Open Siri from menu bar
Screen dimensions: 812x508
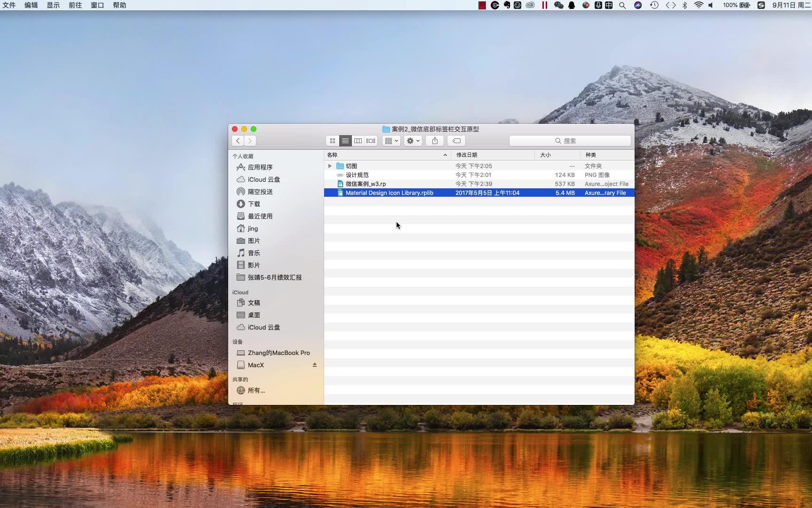(638, 5)
